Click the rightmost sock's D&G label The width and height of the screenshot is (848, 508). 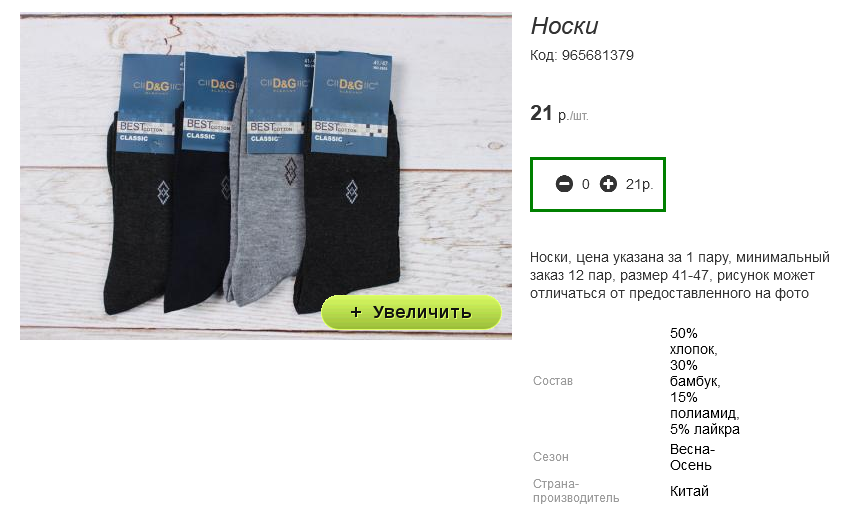tap(352, 84)
